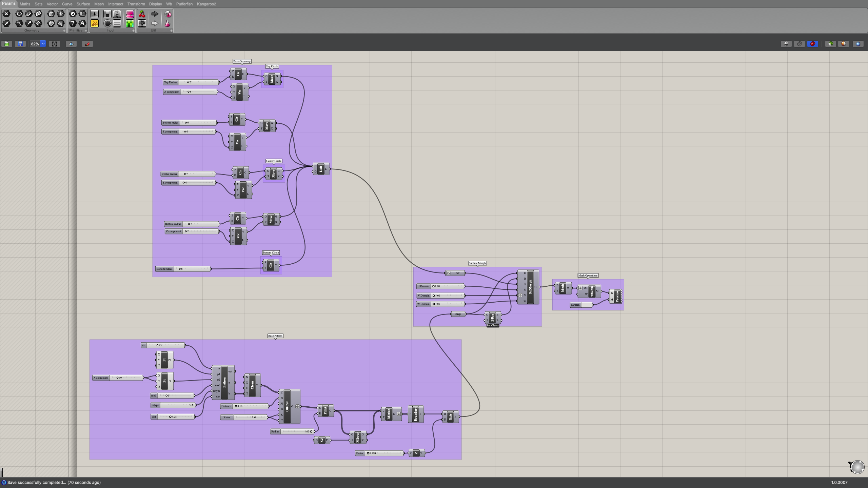868x488 pixels.
Task: Switch to the Maths tab
Action: [25, 4]
